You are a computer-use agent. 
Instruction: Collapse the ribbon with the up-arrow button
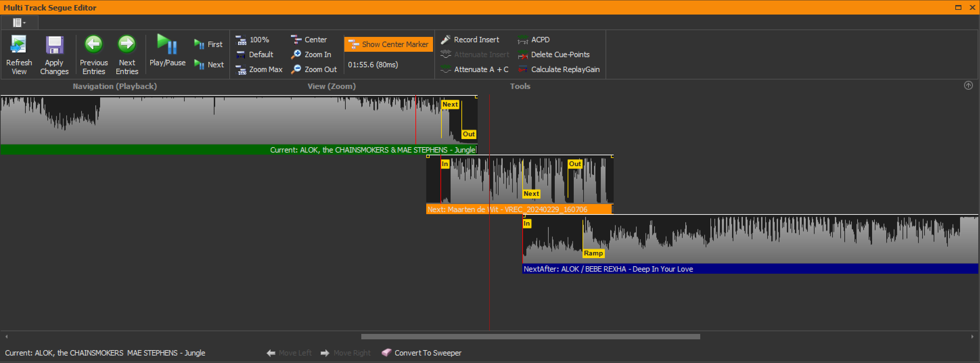tap(968, 86)
